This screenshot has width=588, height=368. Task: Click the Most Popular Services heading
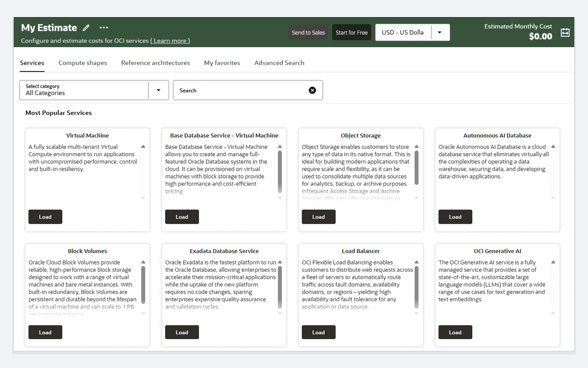pos(59,113)
